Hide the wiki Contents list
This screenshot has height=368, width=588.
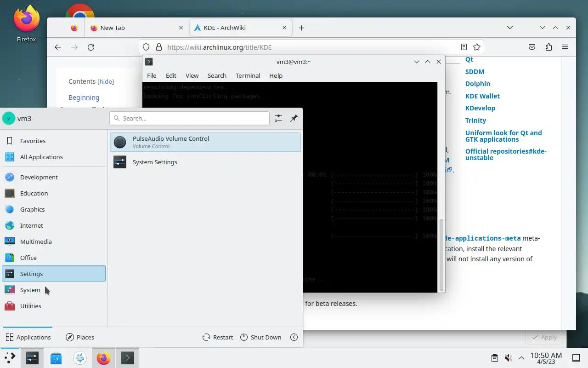pos(106,81)
